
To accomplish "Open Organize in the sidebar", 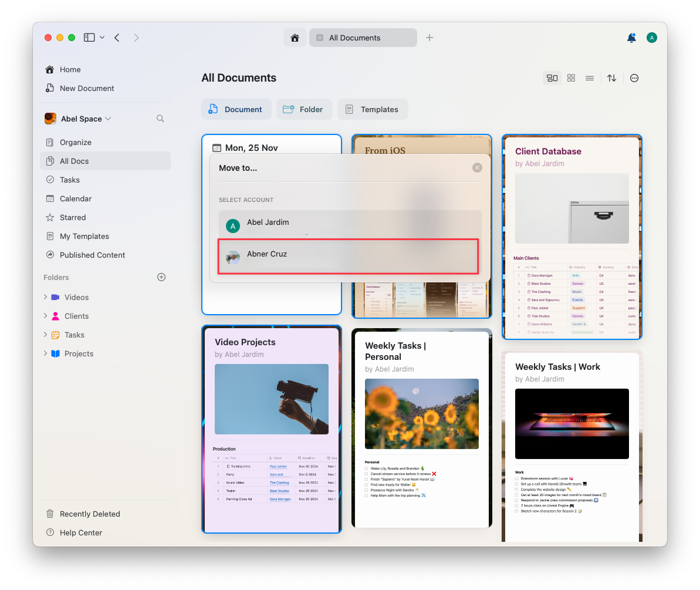I will coord(106,142).
